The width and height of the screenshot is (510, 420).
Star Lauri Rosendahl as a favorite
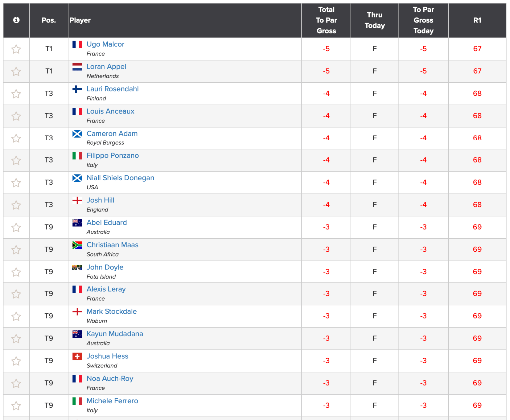tap(16, 94)
